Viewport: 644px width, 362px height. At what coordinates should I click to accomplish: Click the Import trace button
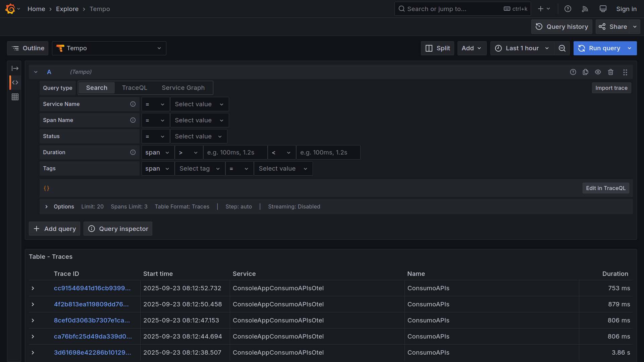point(611,88)
